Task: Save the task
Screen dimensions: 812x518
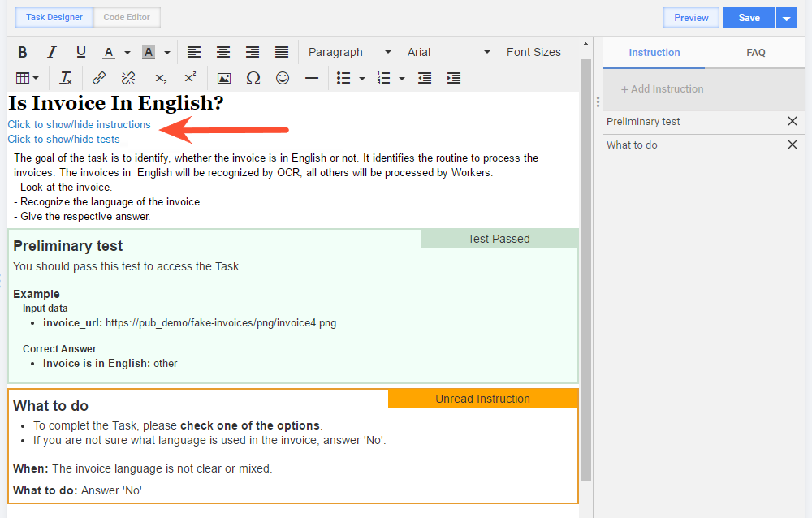Action: [x=749, y=18]
